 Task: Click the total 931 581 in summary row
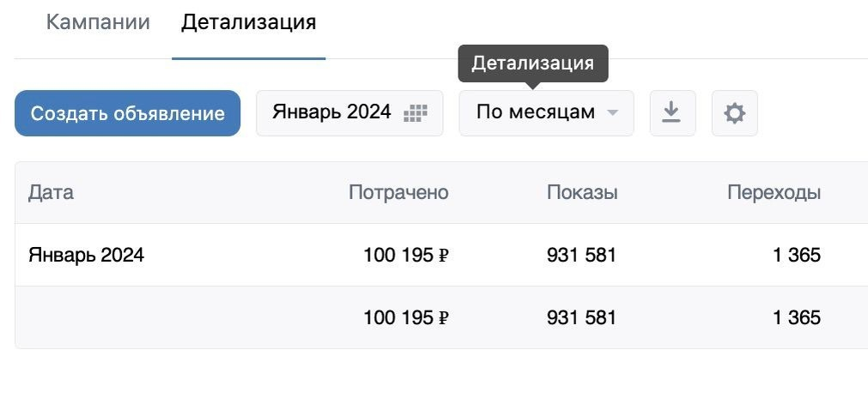click(581, 318)
